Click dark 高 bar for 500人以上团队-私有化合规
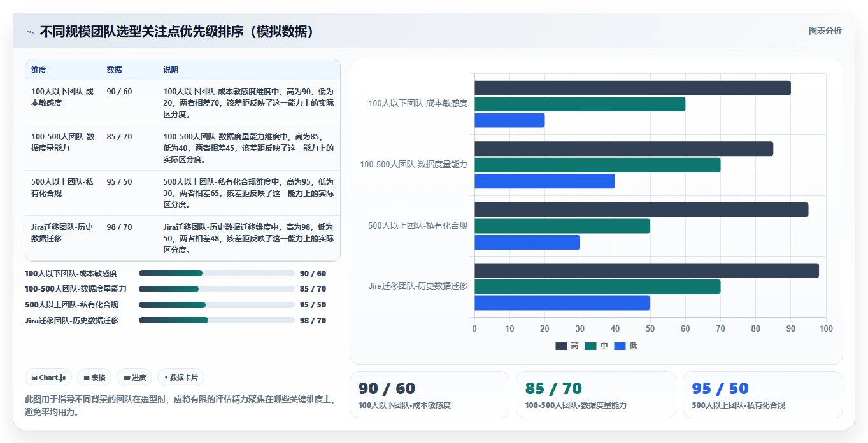 coord(641,209)
